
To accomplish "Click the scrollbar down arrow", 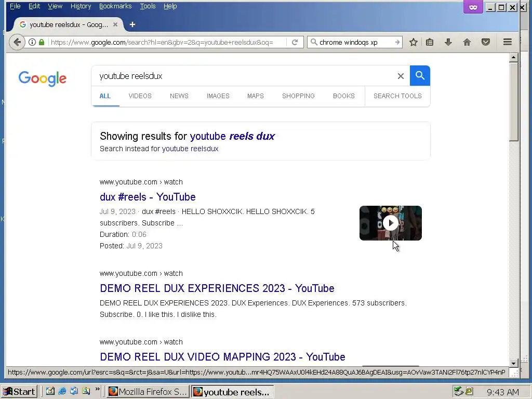I will tap(514, 363).
